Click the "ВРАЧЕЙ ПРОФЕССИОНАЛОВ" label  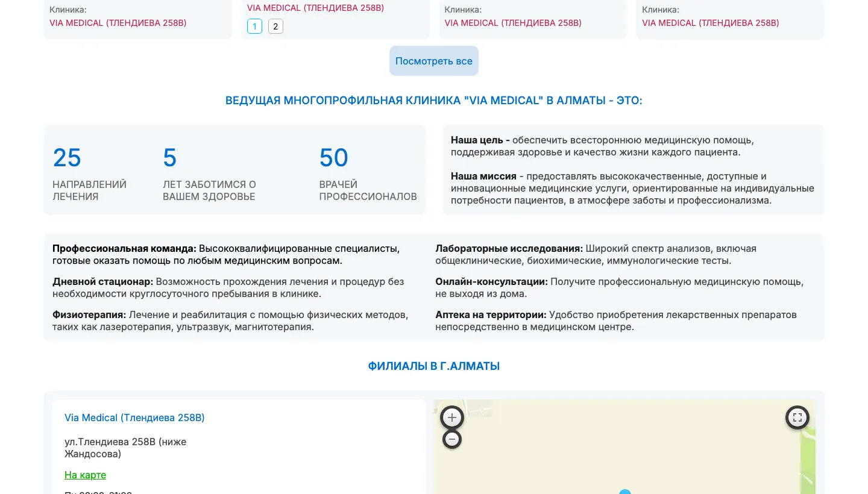368,190
